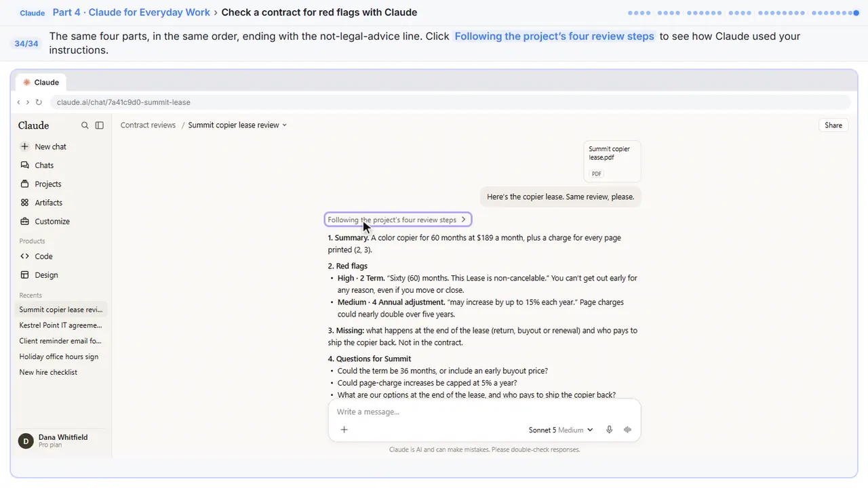Open Dana Whitfield account menu
This screenshot has height=488, width=868.
pos(61,441)
